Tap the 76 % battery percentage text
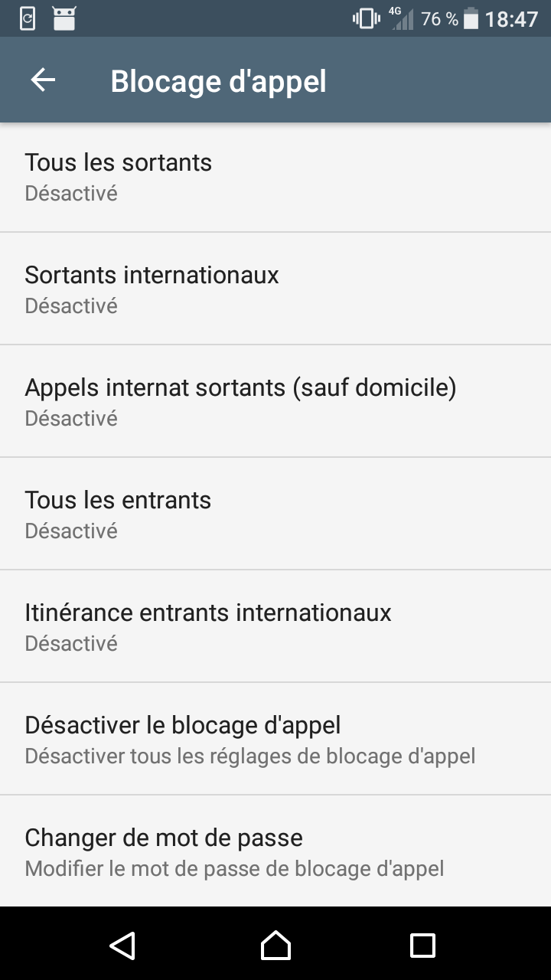Screen dimensions: 551x980 point(439,18)
